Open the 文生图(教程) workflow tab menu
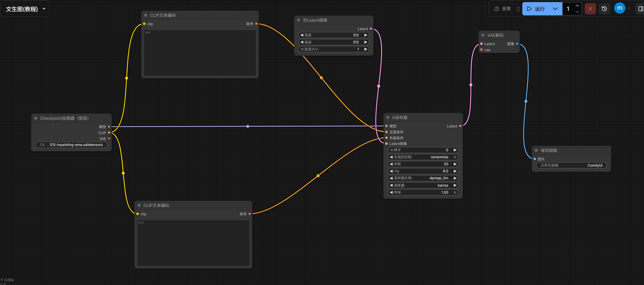Image resolution: width=644 pixels, height=285 pixels. (x=26, y=9)
